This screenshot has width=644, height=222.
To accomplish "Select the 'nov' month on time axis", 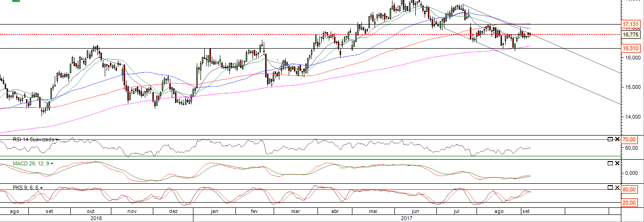I will tap(132, 212).
